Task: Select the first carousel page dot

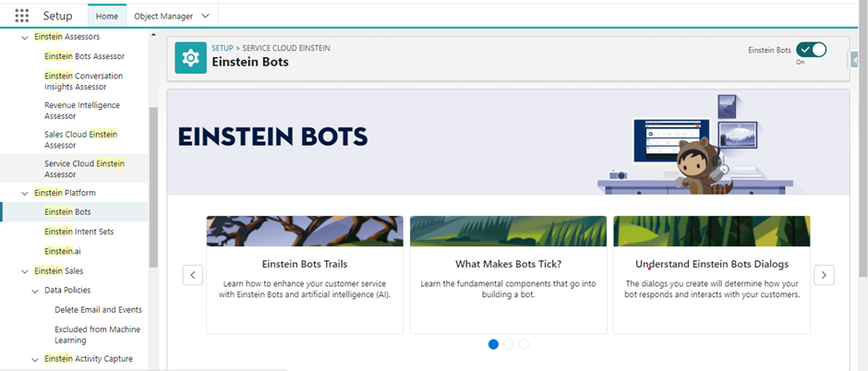Action: coord(493,344)
